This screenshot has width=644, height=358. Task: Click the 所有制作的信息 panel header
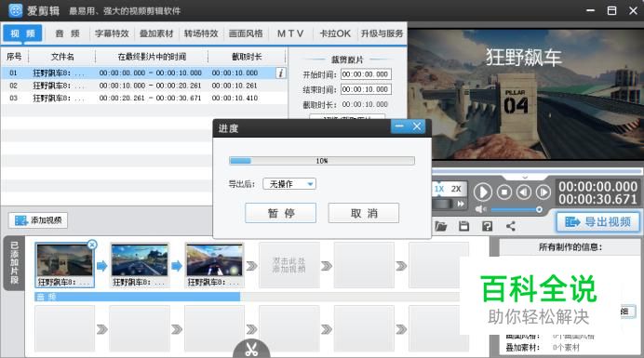570,247
